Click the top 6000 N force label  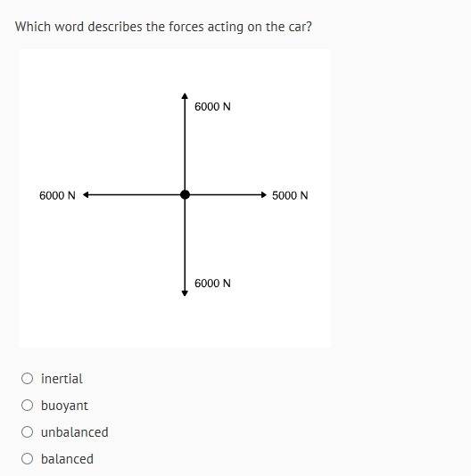tap(212, 107)
